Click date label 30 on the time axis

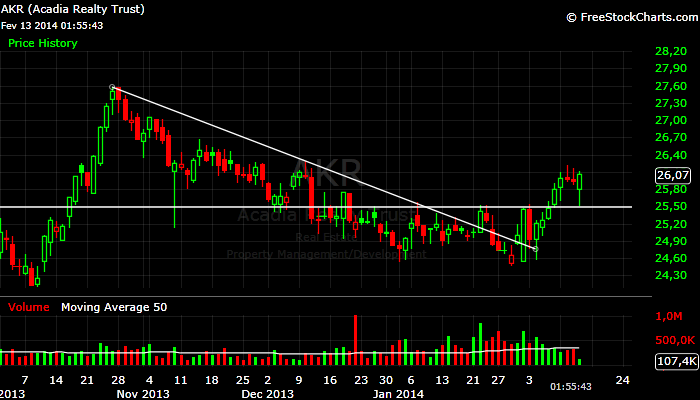click(x=386, y=380)
